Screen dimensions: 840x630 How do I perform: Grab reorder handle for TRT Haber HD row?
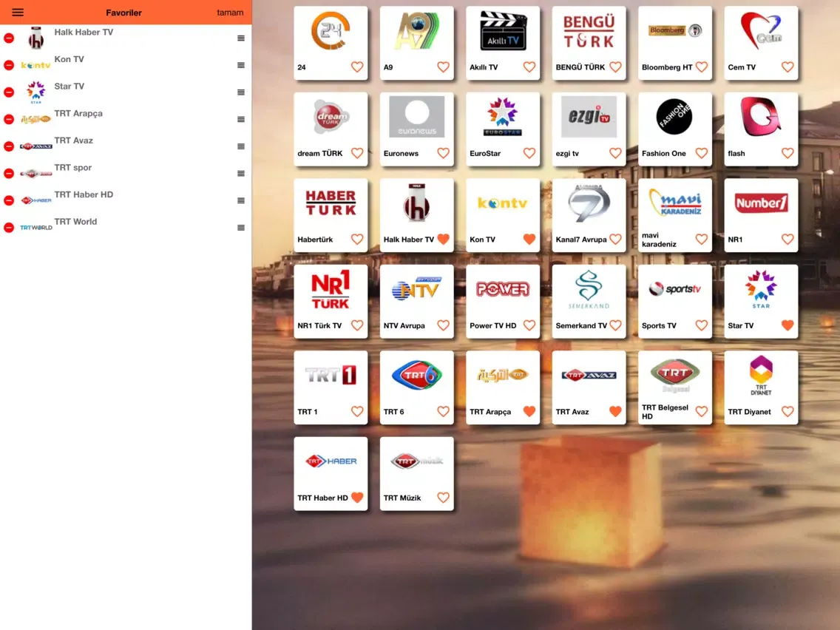coord(241,200)
